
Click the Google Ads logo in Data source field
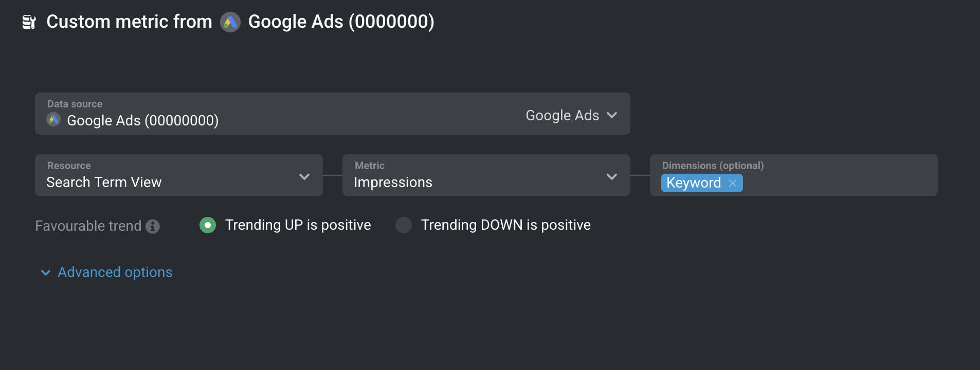pyautogui.click(x=53, y=120)
